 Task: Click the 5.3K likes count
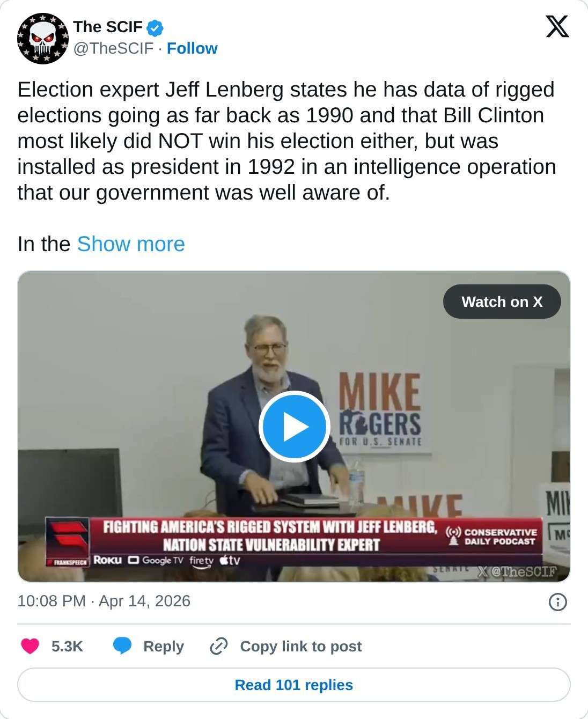tap(67, 646)
